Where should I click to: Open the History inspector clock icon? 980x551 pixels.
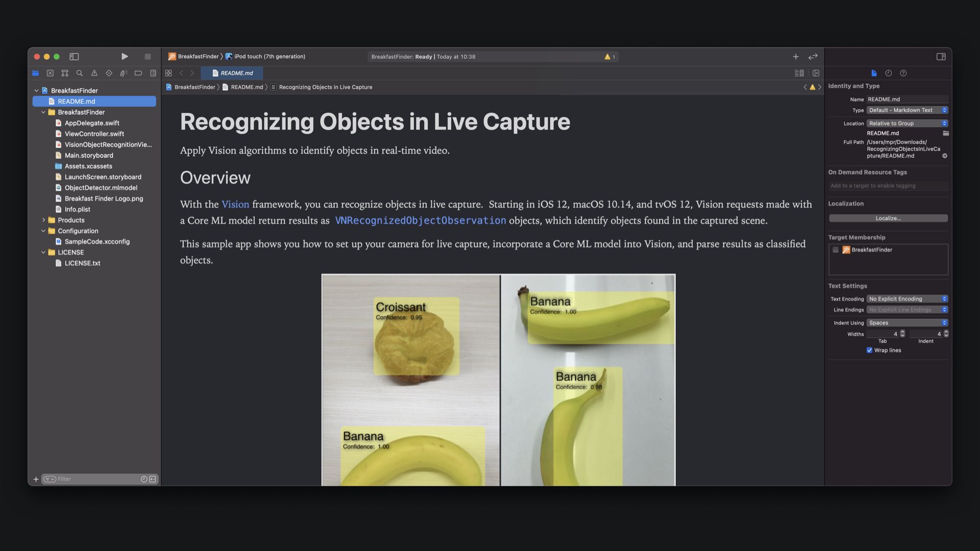[889, 73]
